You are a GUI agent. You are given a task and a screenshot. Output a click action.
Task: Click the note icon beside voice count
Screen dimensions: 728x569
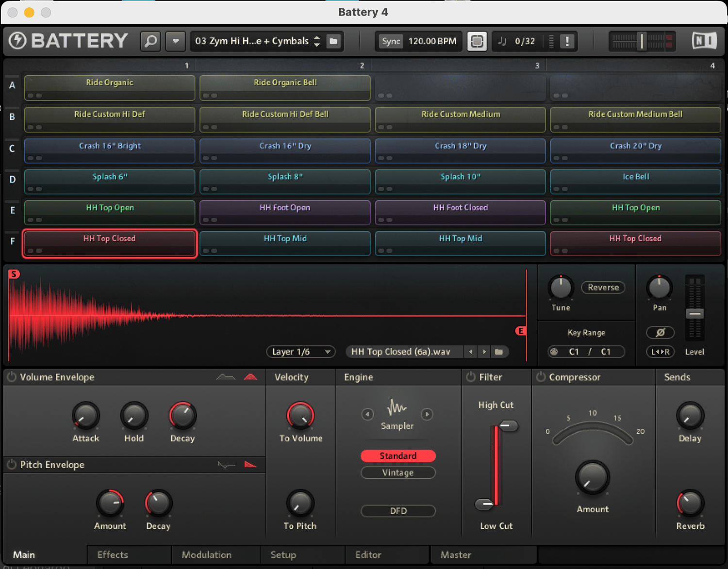click(x=502, y=41)
